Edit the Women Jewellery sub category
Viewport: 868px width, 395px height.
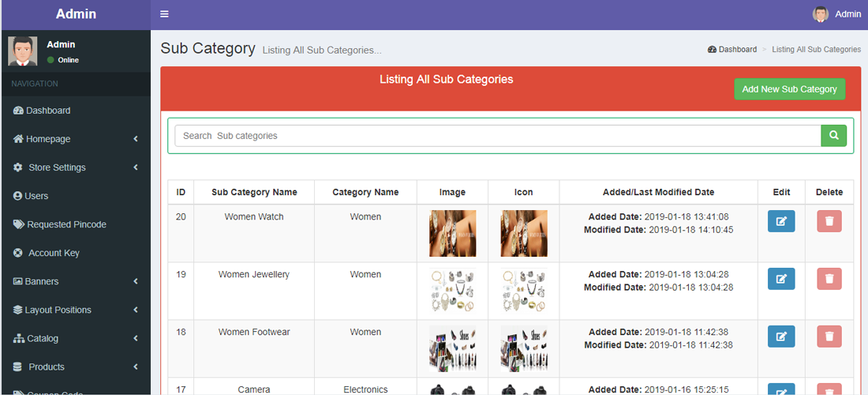pyautogui.click(x=781, y=279)
